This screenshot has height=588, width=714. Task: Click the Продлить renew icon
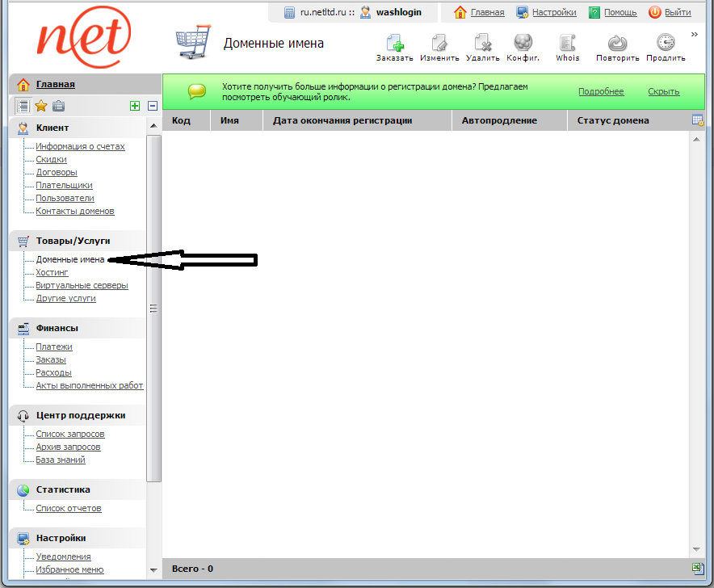(666, 44)
